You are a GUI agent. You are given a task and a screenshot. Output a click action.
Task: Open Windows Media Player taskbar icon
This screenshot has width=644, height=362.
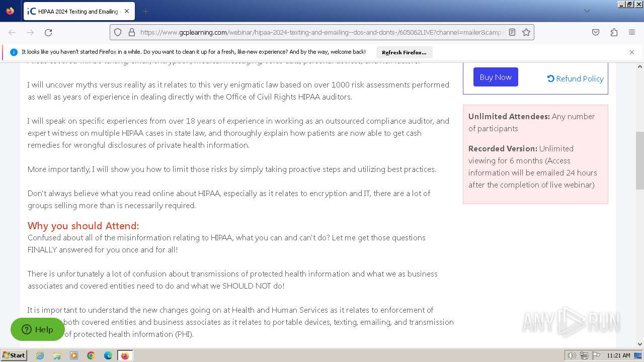tap(74, 355)
